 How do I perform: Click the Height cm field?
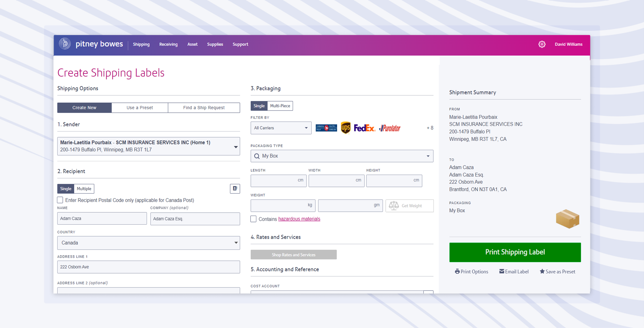click(x=394, y=181)
